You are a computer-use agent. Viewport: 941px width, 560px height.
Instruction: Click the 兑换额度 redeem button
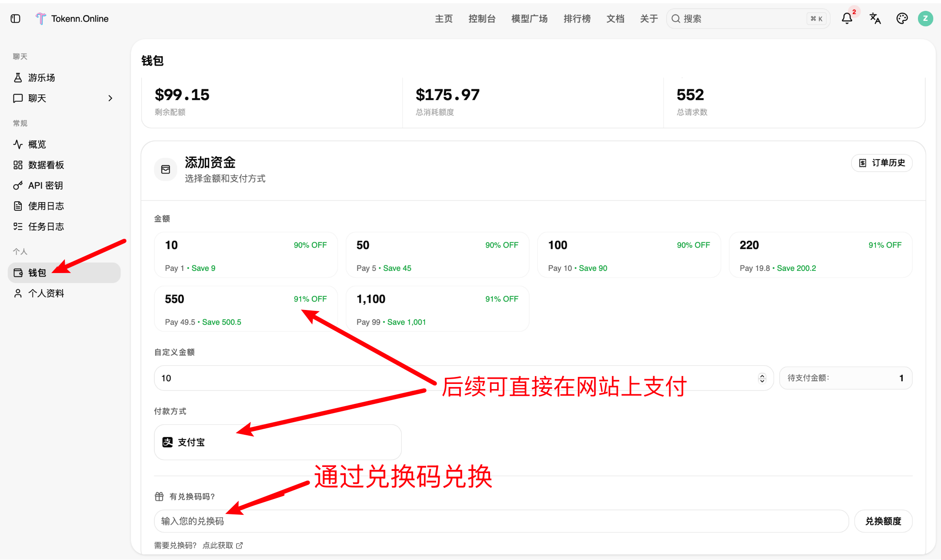[x=883, y=521]
